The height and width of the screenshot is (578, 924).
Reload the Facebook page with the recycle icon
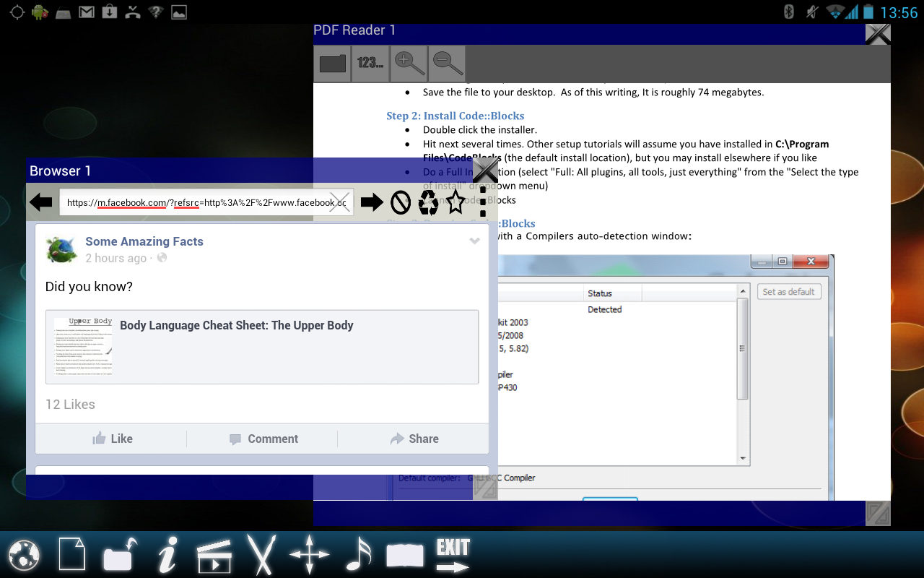pos(427,202)
